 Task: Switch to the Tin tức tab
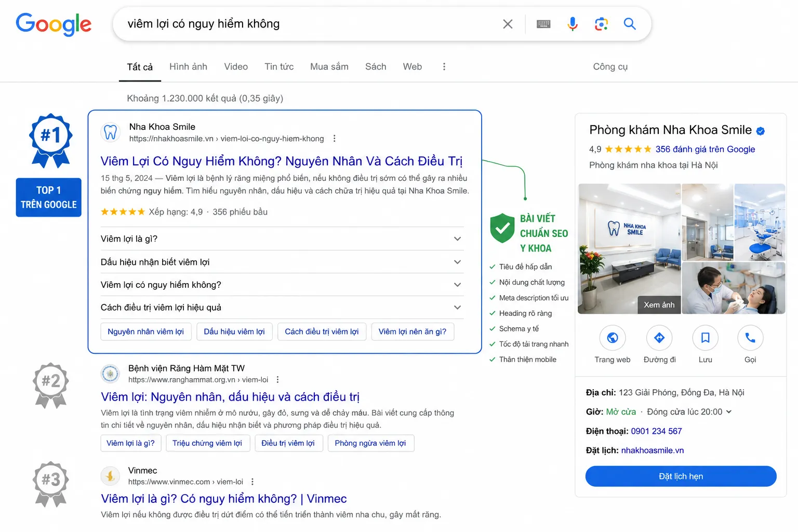click(279, 66)
